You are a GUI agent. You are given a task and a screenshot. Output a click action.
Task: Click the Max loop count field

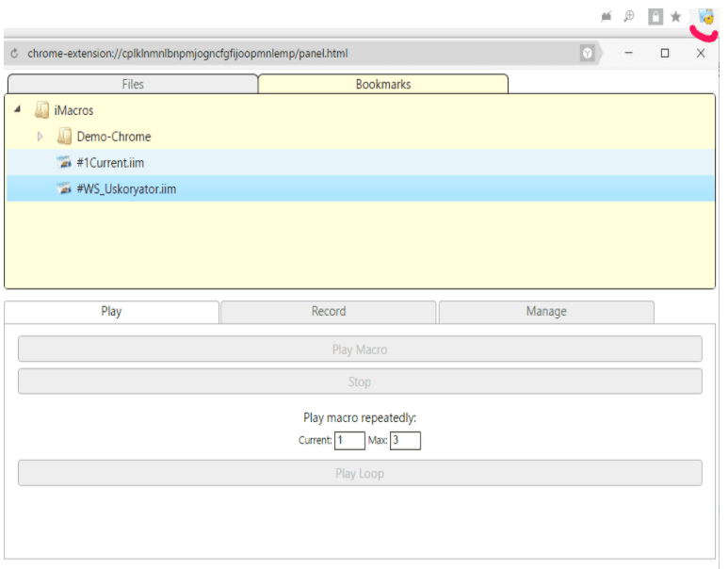(405, 440)
